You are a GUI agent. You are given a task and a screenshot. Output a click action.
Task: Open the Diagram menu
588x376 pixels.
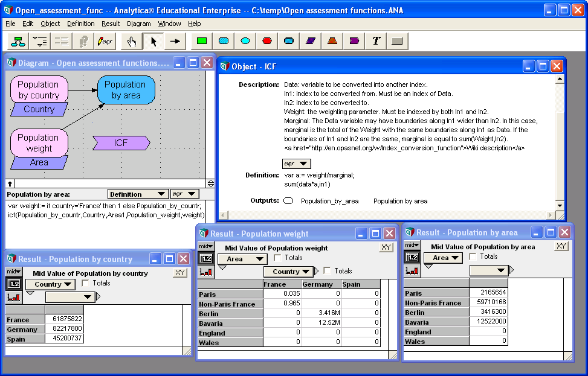(x=139, y=24)
